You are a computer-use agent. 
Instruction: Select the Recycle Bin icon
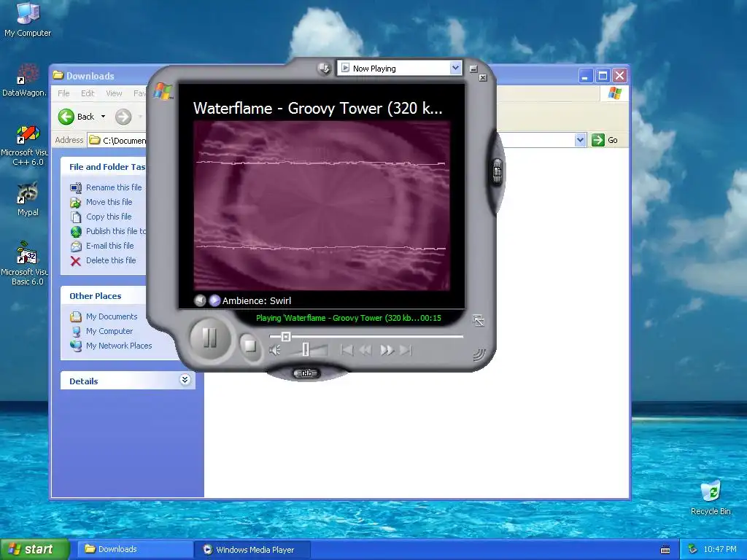(x=711, y=498)
